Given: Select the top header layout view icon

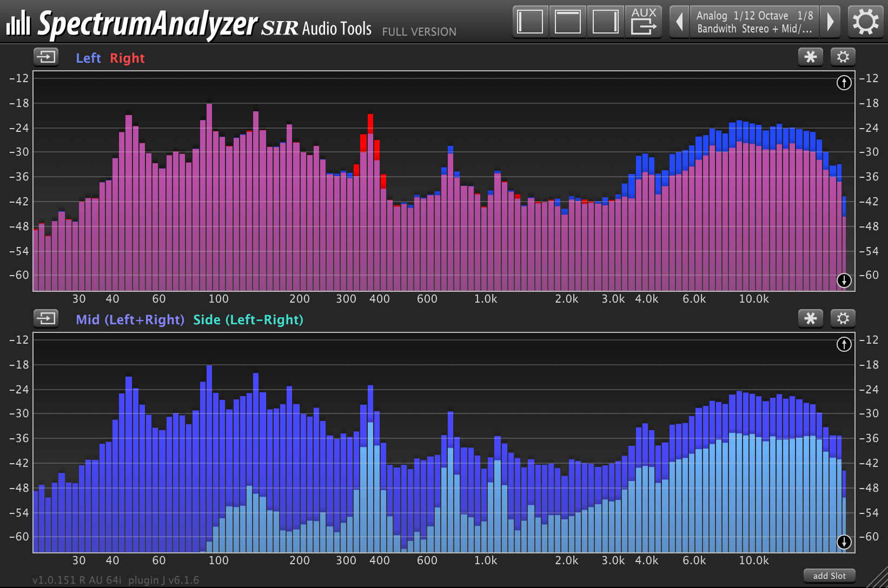Looking at the screenshot, I should point(567,22).
